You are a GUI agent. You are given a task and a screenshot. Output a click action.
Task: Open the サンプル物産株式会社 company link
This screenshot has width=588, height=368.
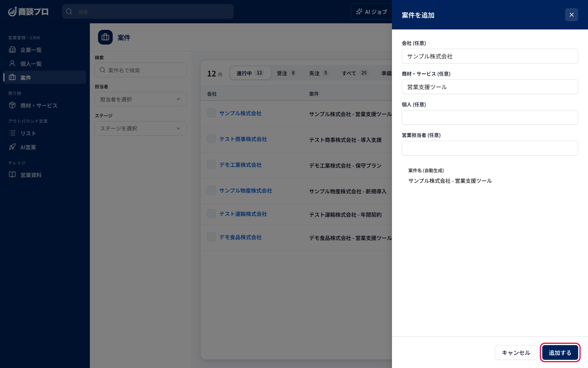246,191
